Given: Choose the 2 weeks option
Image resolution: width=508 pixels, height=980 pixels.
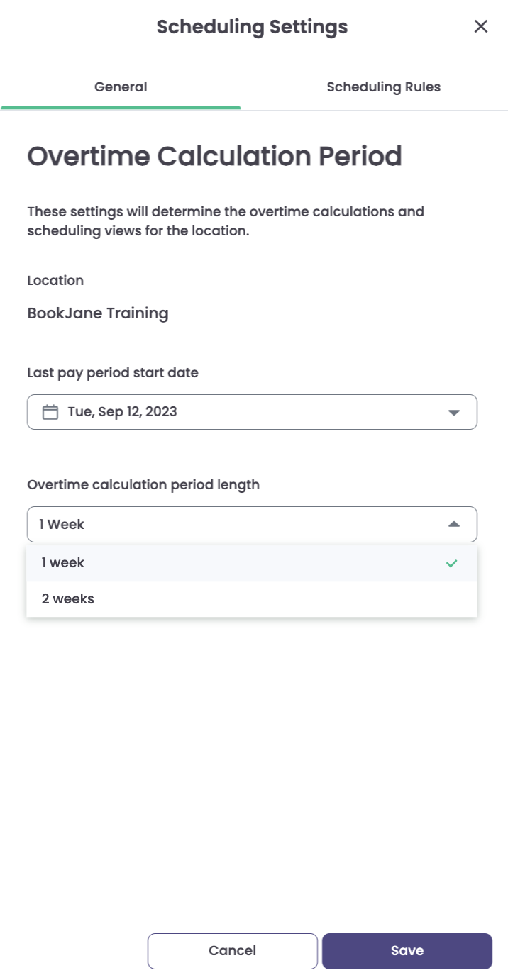Looking at the screenshot, I should (67, 599).
